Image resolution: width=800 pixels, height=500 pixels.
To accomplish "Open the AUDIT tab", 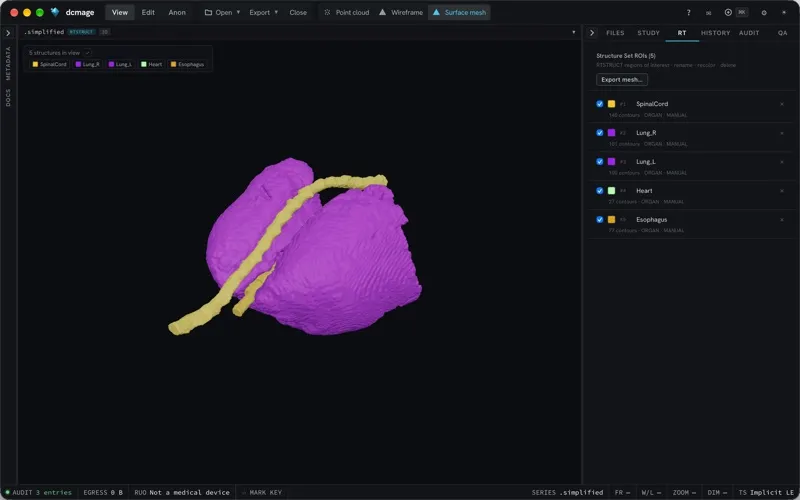I will [x=749, y=33].
